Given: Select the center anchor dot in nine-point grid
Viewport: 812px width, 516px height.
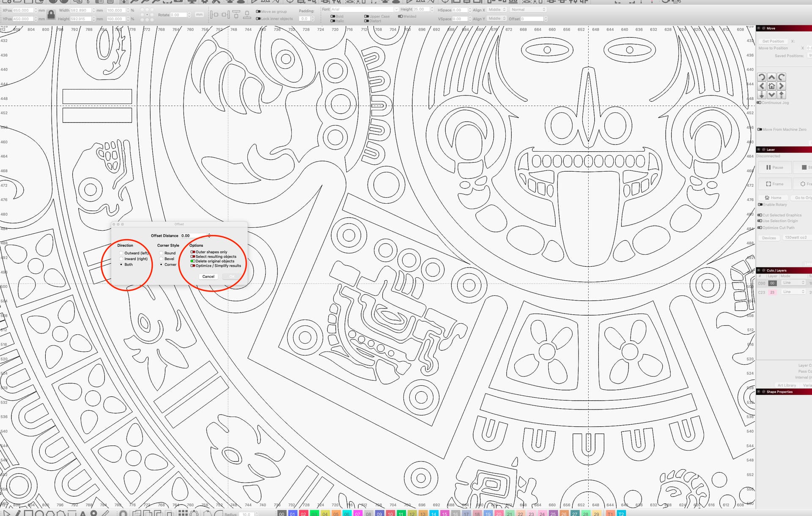Looking at the screenshot, I should tap(147, 15).
